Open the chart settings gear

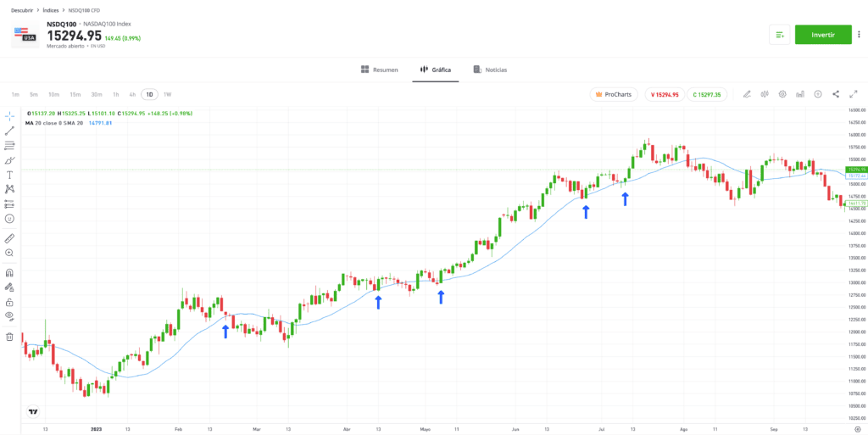pyautogui.click(x=782, y=94)
